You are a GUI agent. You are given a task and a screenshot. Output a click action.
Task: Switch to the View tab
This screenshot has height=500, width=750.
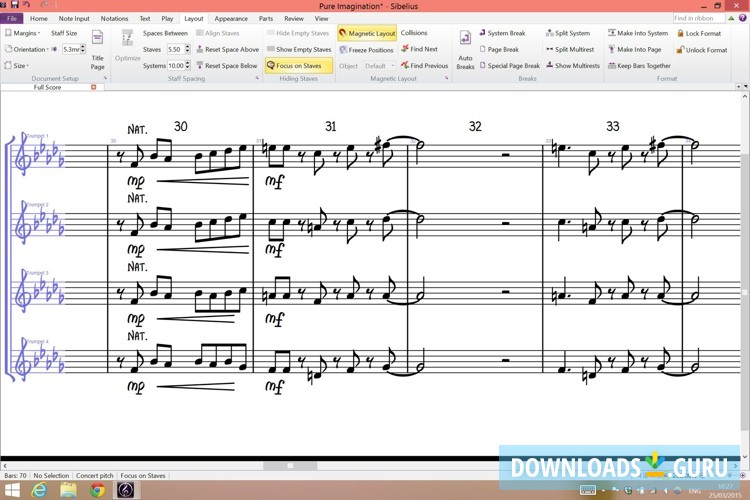(x=321, y=19)
